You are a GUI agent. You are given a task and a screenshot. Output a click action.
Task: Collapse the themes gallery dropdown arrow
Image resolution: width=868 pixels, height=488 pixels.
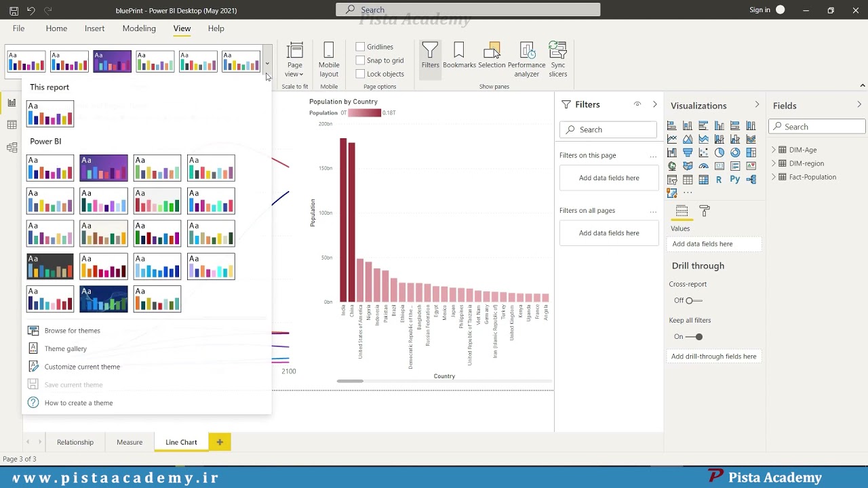(x=267, y=64)
